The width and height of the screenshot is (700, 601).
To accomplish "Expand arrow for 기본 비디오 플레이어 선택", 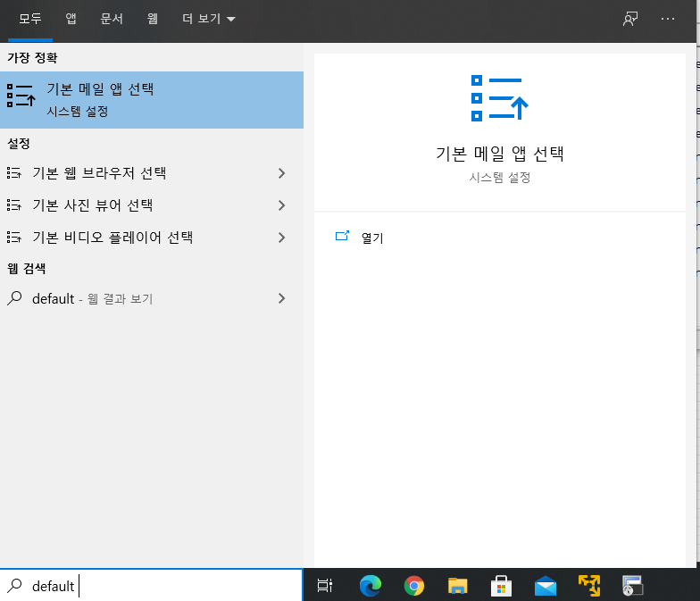I will pyautogui.click(x=281, y=238).
